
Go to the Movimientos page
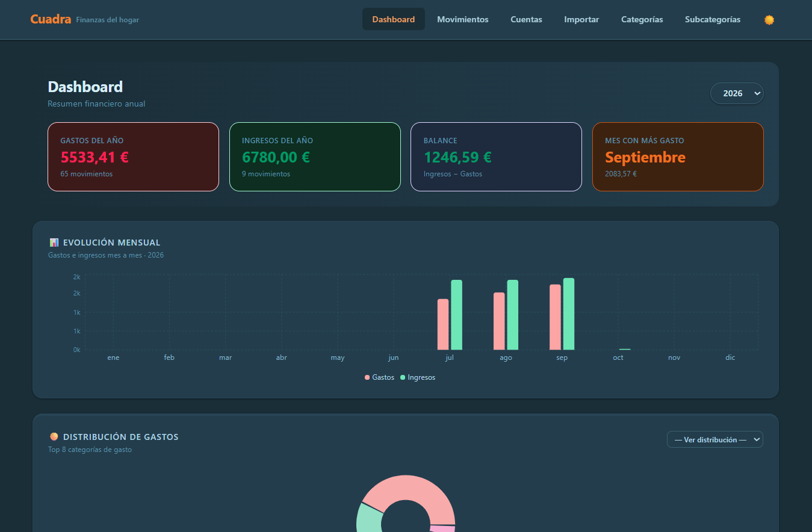[463, 19]
